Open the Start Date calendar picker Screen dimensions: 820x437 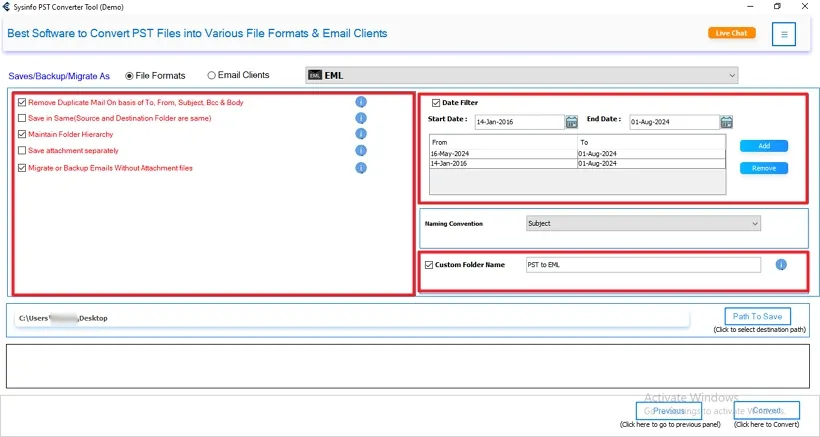pos(572,122)
